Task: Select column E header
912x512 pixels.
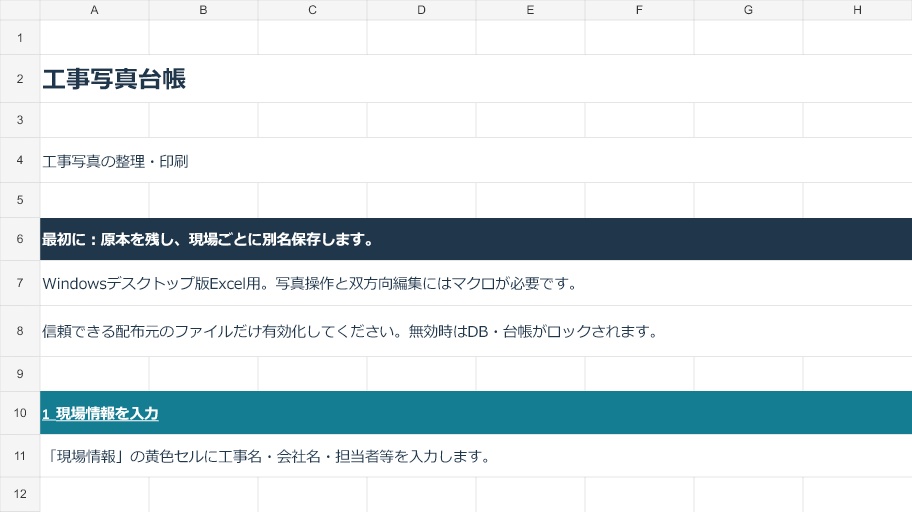Action: [530, 10]
